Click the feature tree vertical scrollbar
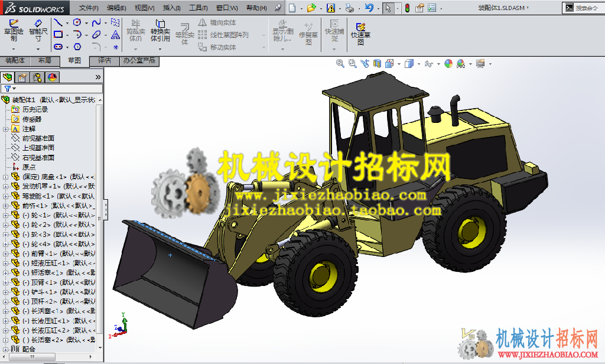Screen dimensions: 605x364 pyautogui.click(x=100, y=220)
